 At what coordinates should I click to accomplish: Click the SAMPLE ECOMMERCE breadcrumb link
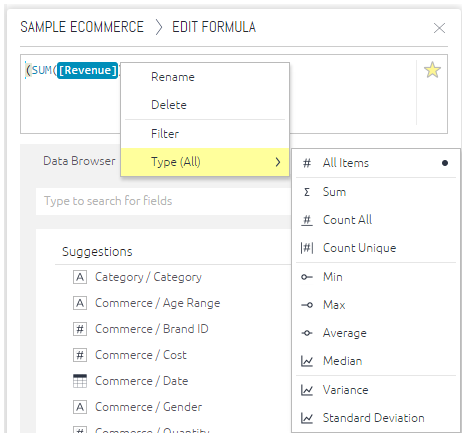(82, 27)
